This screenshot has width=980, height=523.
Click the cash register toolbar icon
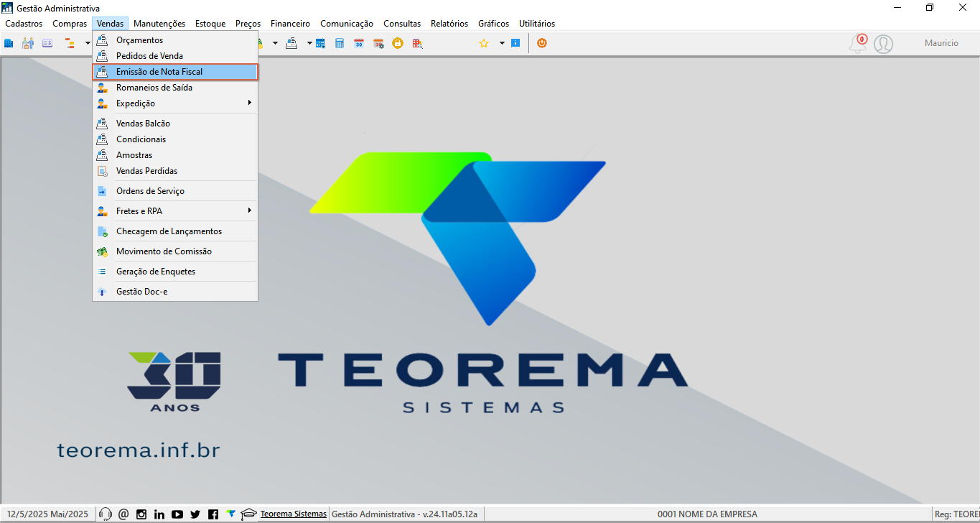pos(291,43)
